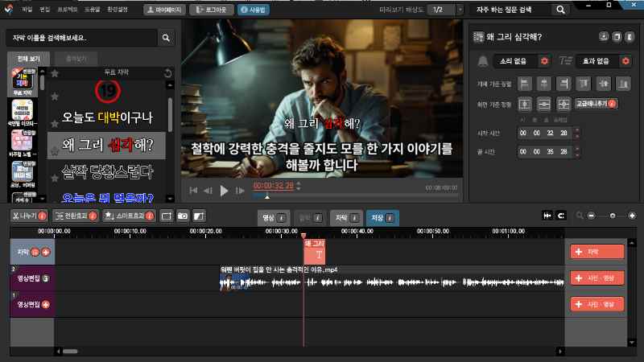The width and height of the screenshot is (644, 362).
Task: Open the 효과 없음 effect dropdown
Action: coord(597,61)
